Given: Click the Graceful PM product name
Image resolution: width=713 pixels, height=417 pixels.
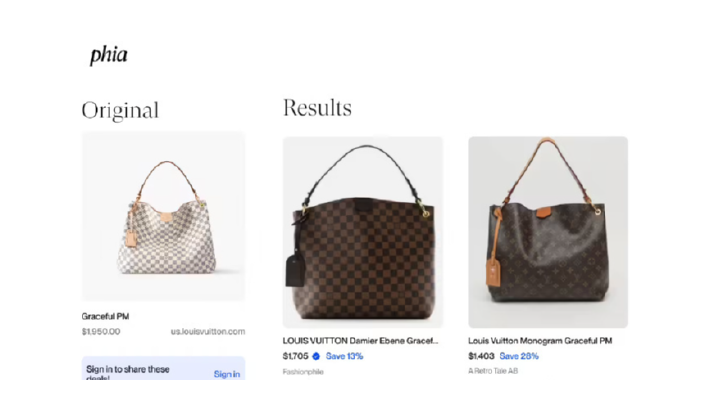Looking at the screenshot, I should coord(105,316).
